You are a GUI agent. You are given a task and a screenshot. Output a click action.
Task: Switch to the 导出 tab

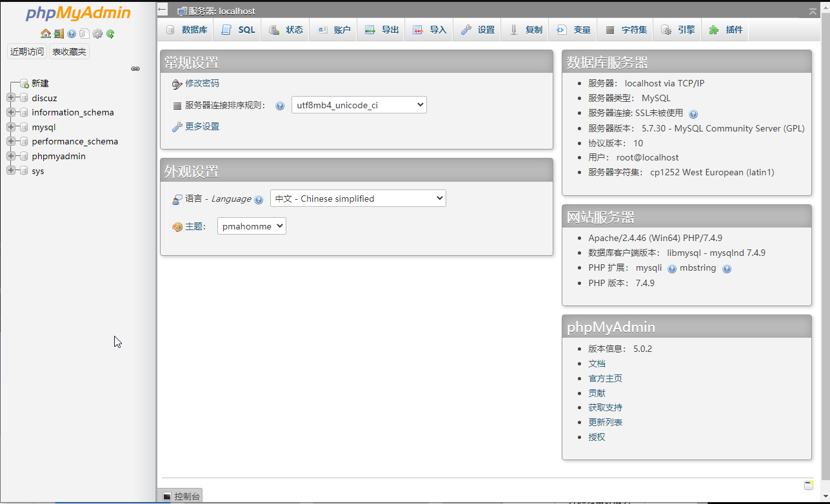[381, 30]
